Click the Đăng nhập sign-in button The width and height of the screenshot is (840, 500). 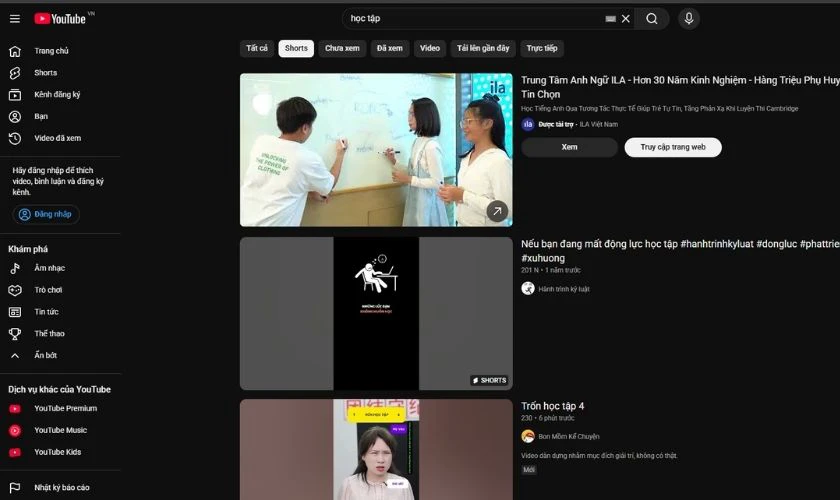click(x=46, y=214)
